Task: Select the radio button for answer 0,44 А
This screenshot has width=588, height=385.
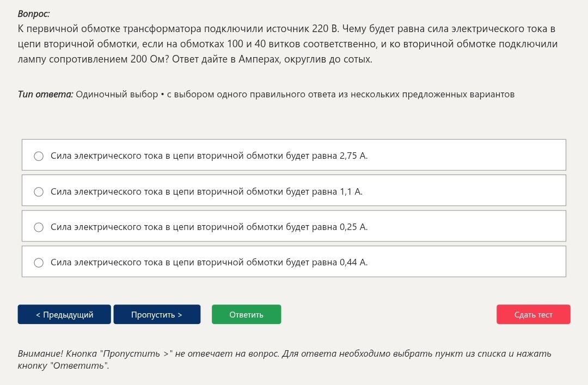Action: (x=39, y=263)
